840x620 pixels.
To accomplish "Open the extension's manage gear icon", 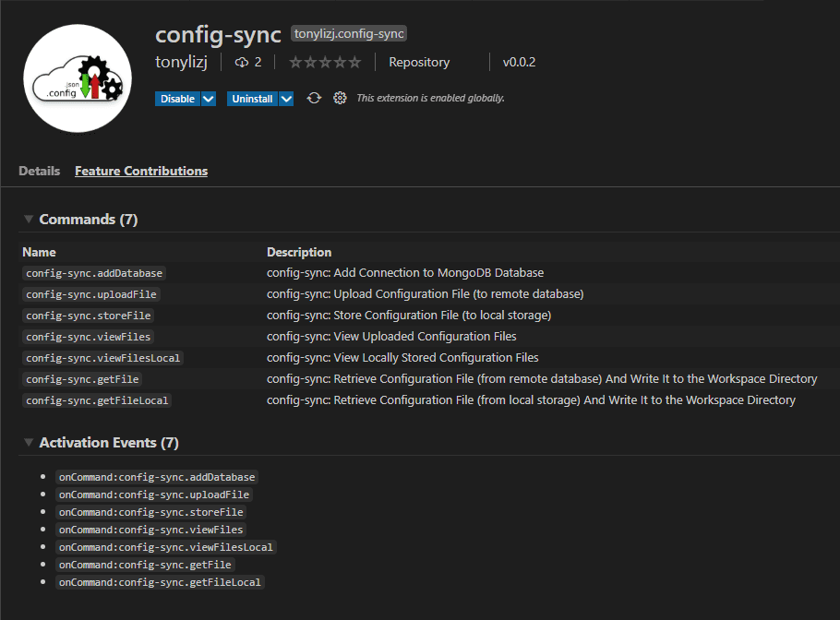I will pyautogui.click(x=340, y=98).
